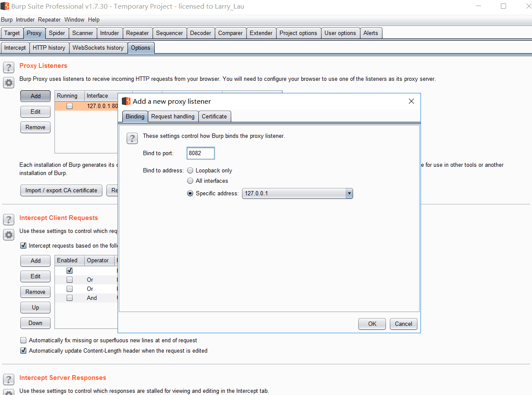Screen dimensions: 532x395
Task: Open Request handling tab in dialog
Action: pyautogui.click(x=173, y=116)
